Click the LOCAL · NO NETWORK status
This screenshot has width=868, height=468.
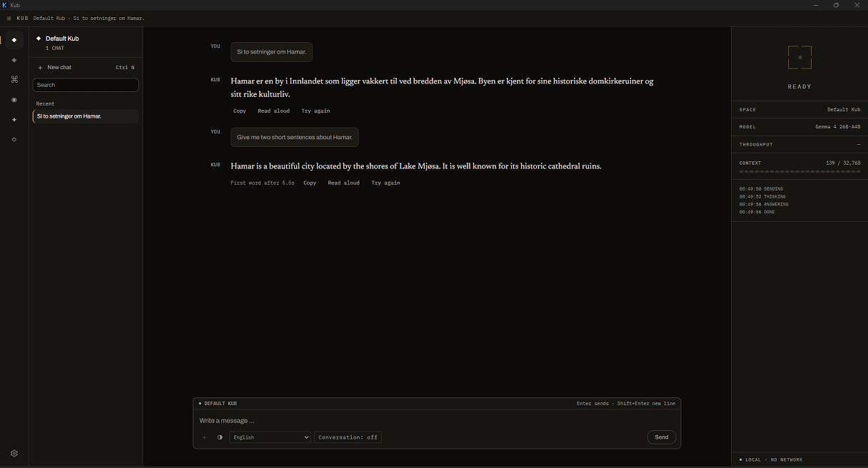pos(771,460)
